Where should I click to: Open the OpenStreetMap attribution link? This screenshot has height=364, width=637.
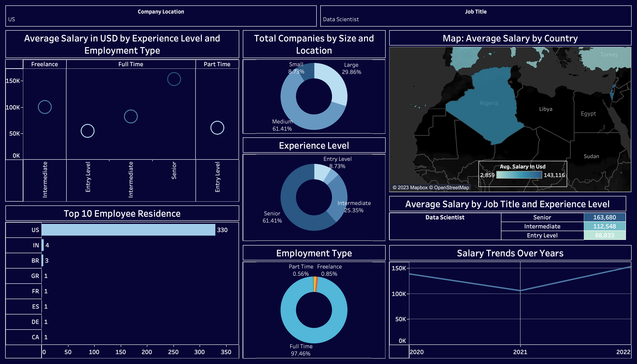point(451,187)
